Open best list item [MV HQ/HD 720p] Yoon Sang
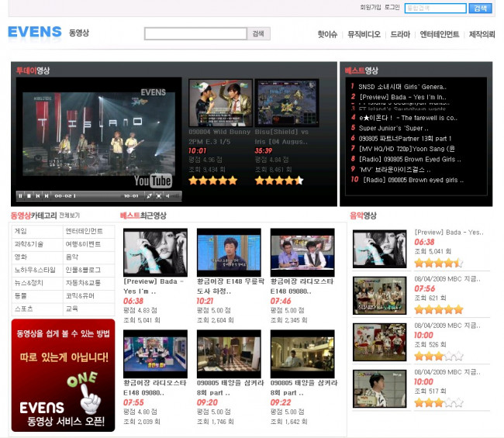This screenshot has height=438, width=504. pos(407,149)
